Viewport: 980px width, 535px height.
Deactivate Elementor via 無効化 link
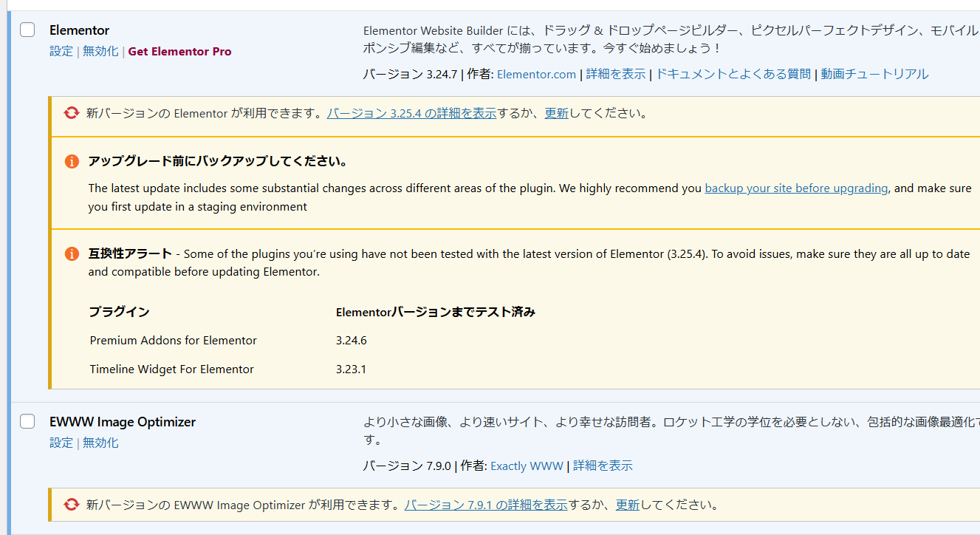[x=100, y=51]
